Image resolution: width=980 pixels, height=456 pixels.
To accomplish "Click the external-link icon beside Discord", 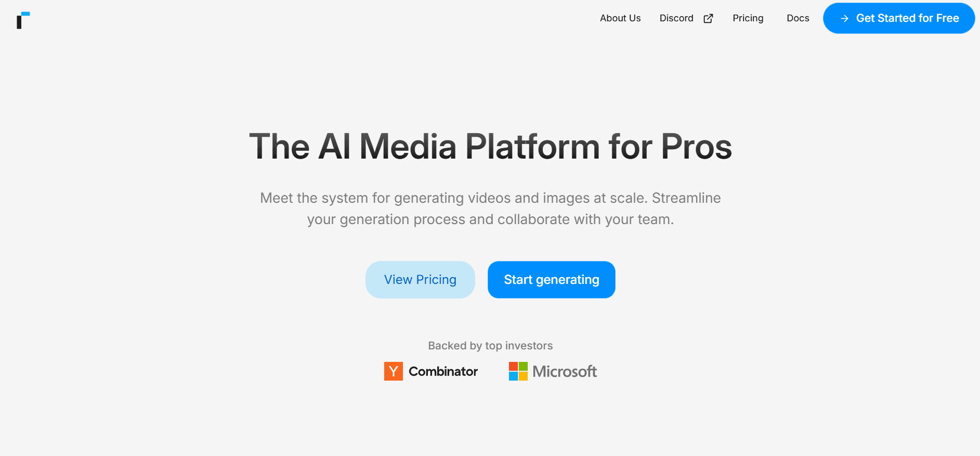I will click(x=708, y=18).
